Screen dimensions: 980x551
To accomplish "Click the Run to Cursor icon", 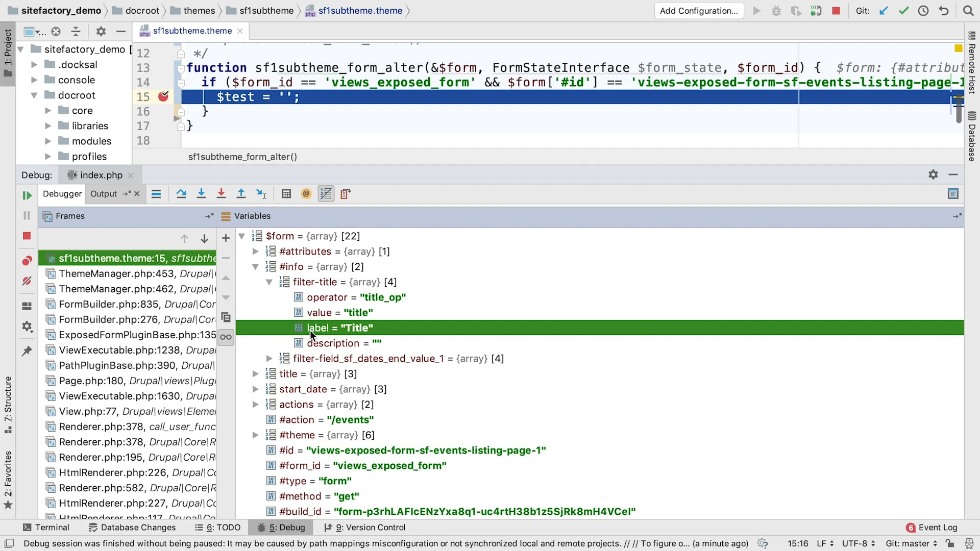I will (261, 194).
